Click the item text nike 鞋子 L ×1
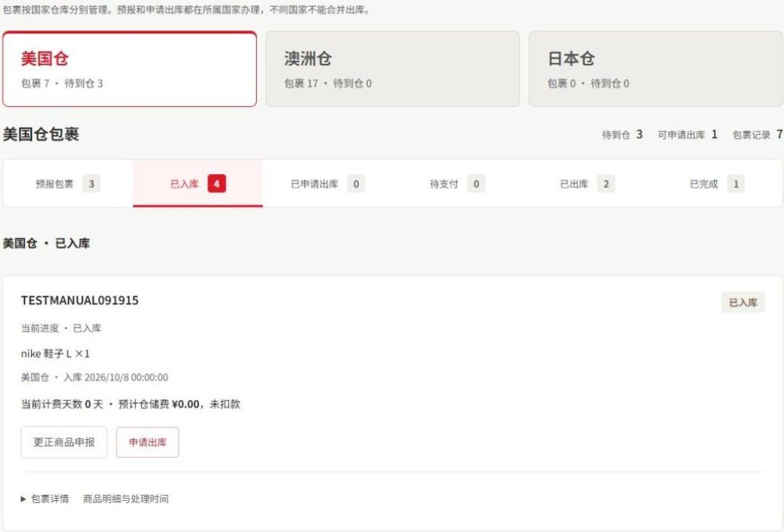 (55, 354)
